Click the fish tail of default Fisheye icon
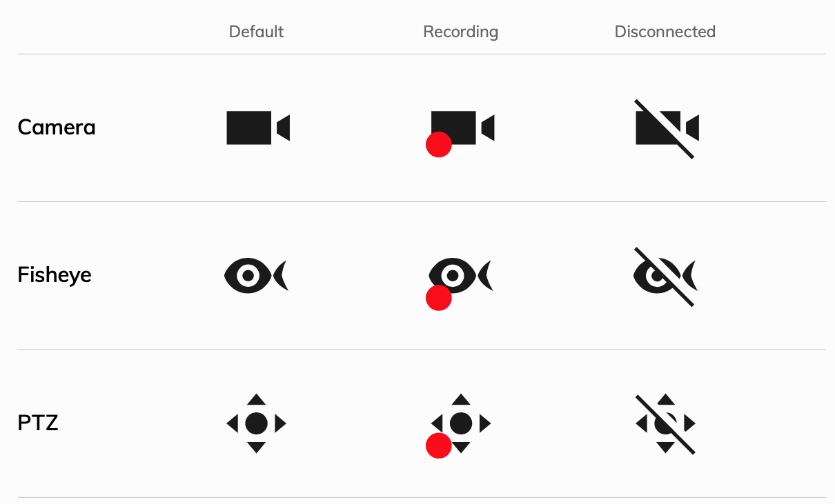Screen dimensions: 835x504 282,276
